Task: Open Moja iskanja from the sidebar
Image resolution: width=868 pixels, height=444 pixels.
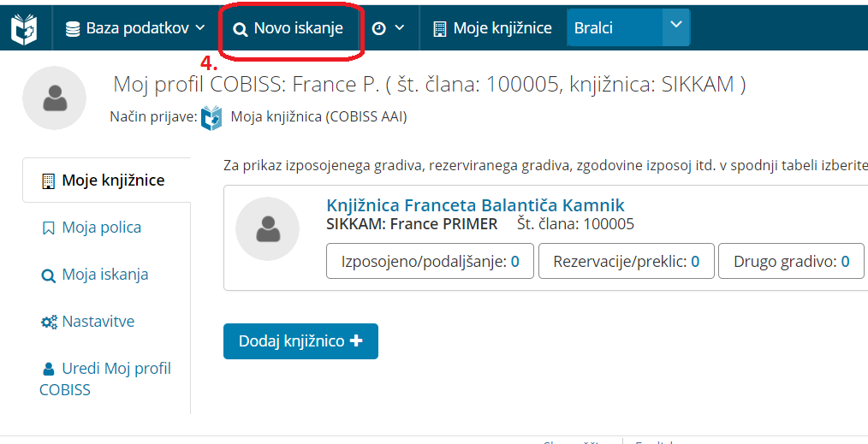Action: [104, 275]
